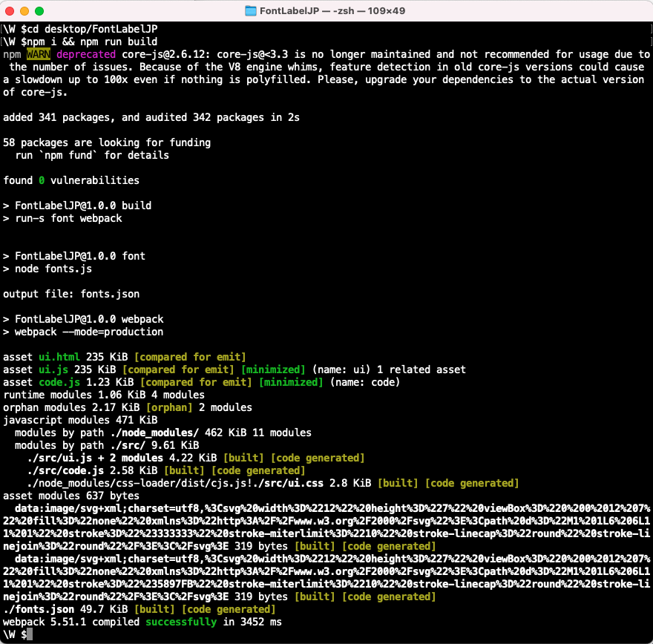Click the green 'ui.html' asset name
The height and width of the screenshot is (644, 653).
pos(59,357)
